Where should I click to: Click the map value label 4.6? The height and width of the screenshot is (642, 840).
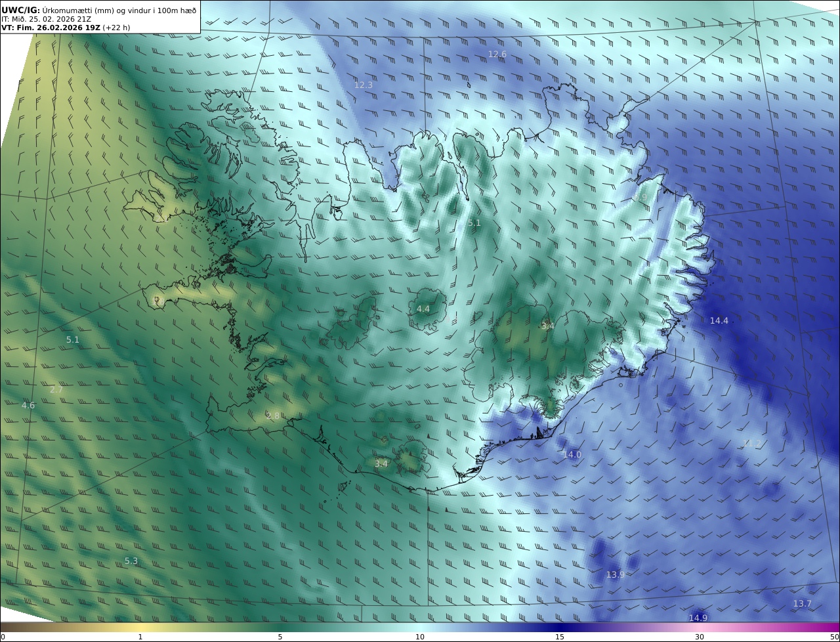coord(28,405)
